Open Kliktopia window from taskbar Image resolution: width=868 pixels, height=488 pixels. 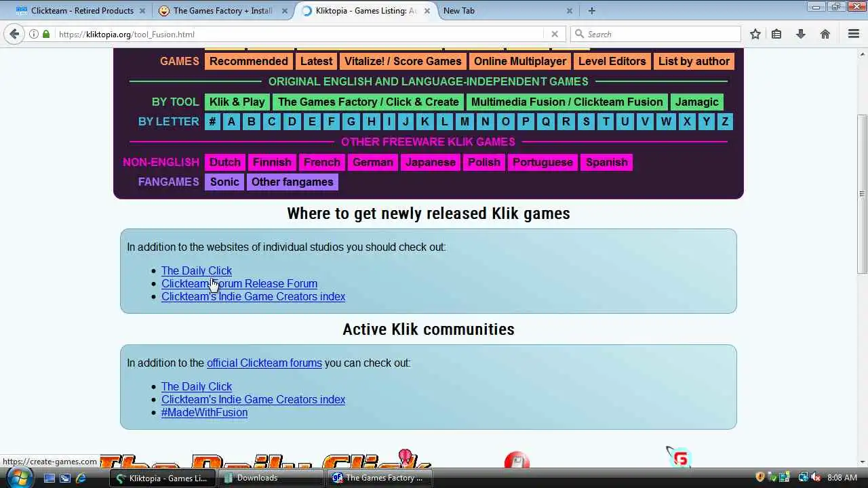coord(163,478)
